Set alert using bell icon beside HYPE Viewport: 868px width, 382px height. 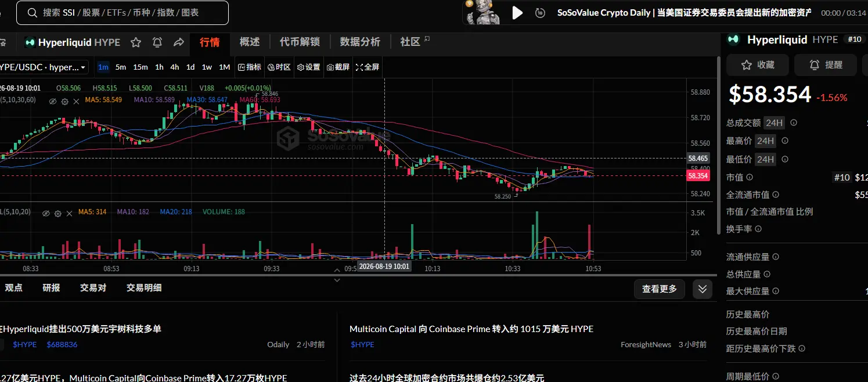click(157, 42)
